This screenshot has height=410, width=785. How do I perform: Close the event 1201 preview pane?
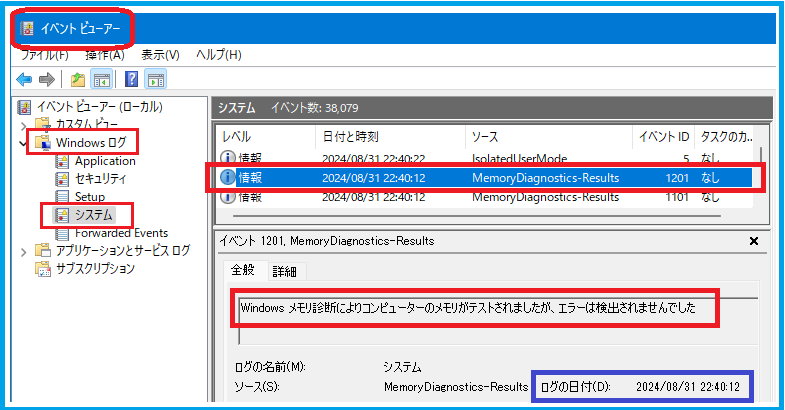click(x=753, y=241)
